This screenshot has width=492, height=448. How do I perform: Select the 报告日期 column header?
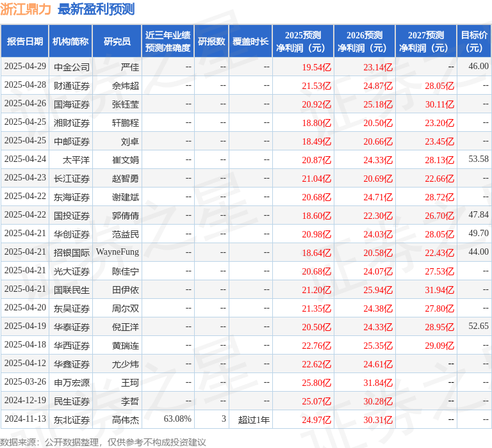[x=25, y=42]
